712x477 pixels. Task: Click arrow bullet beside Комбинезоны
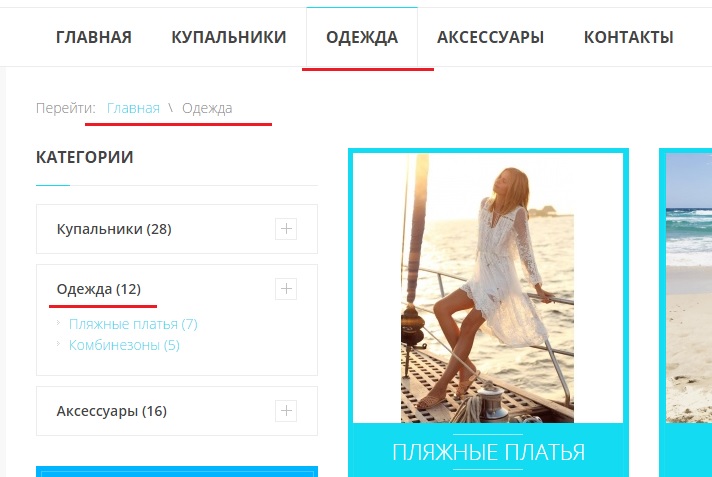(59, 344)
